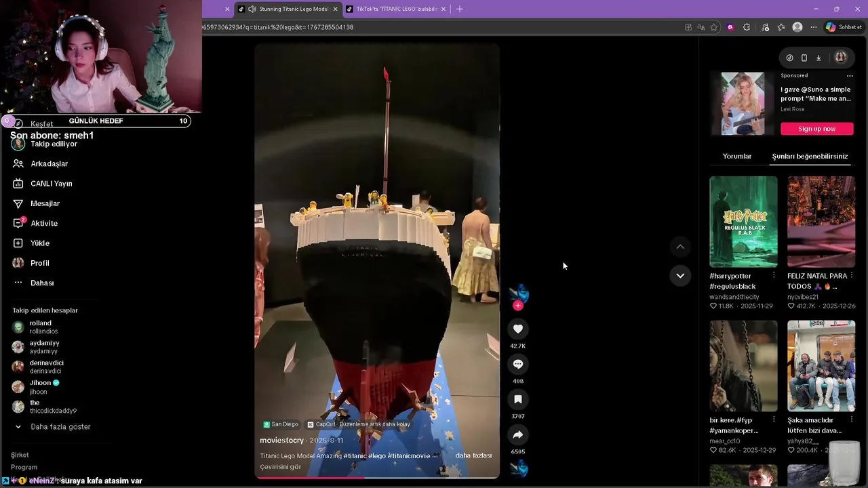
Task: Open FELIZ NATAL PARA TODOS video thumbnail
Action: pos(821,222)
